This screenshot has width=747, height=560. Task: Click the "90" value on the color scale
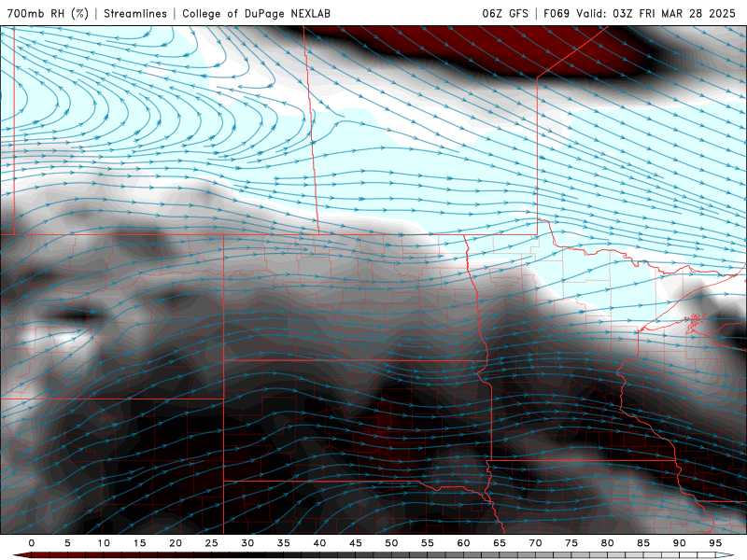tap(679, 543)
